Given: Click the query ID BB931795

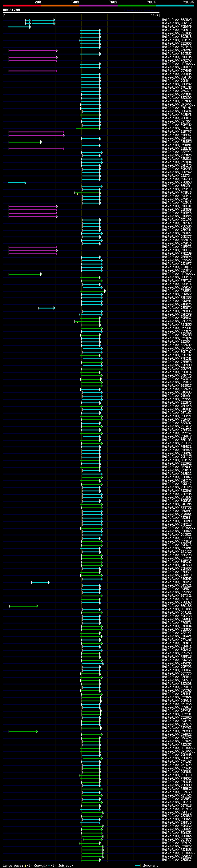Looking at the screenshot, I should [11, 10].
